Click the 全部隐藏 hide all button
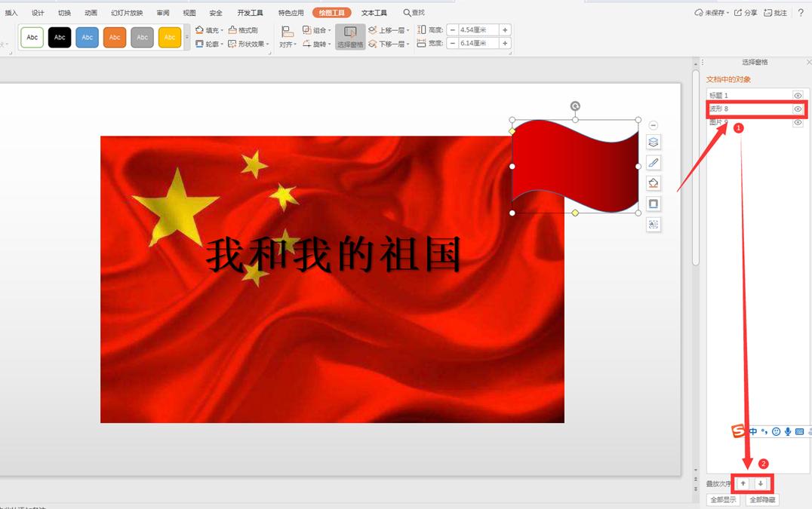 coord(761,499)
